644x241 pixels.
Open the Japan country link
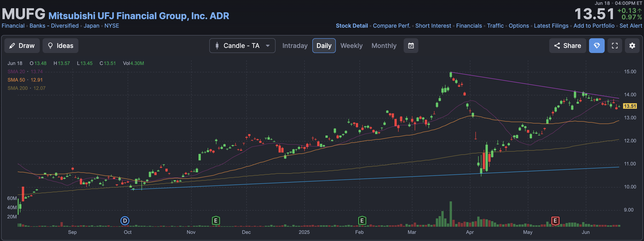[92, 26]
